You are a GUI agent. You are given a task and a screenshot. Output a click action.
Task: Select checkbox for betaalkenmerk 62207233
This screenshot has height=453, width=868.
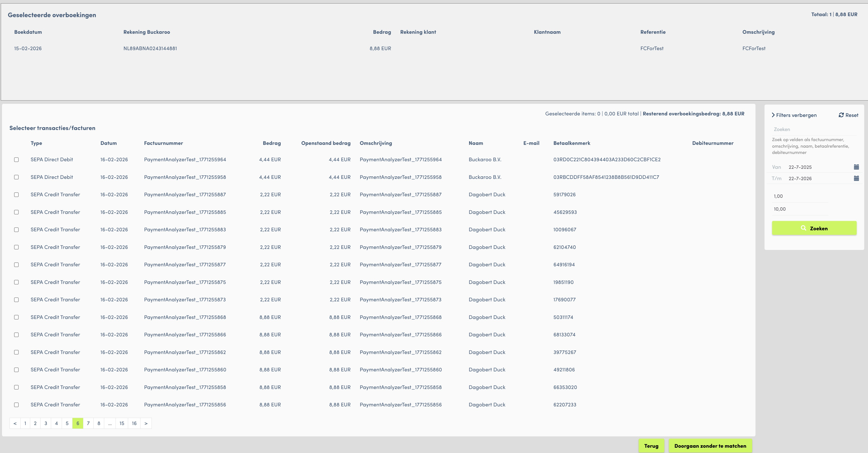point(16,405)
